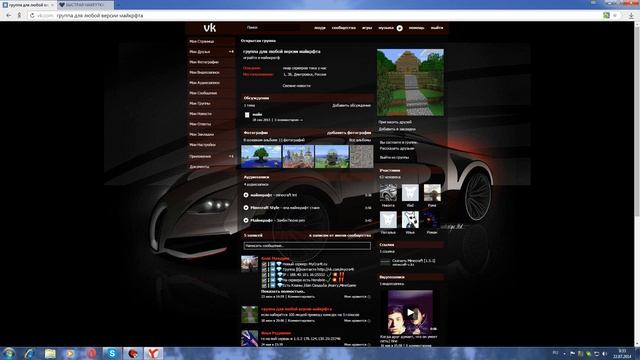Image resolution: width=640 pixels, height=360 pixels.
Task: Open Мои Группы in sidebar
Action: point(200,103)
